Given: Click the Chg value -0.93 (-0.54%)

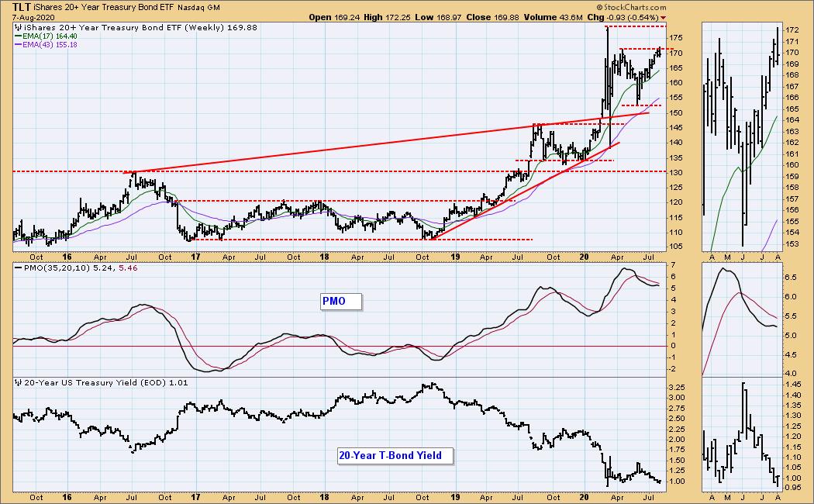Looking at the screenshot, I should click(x=631, y=17).
